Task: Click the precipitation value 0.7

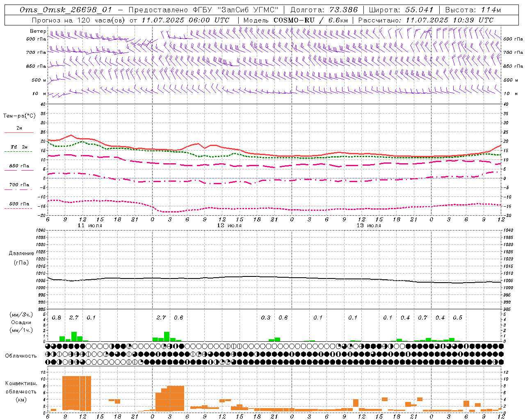Action: [422, 318]
